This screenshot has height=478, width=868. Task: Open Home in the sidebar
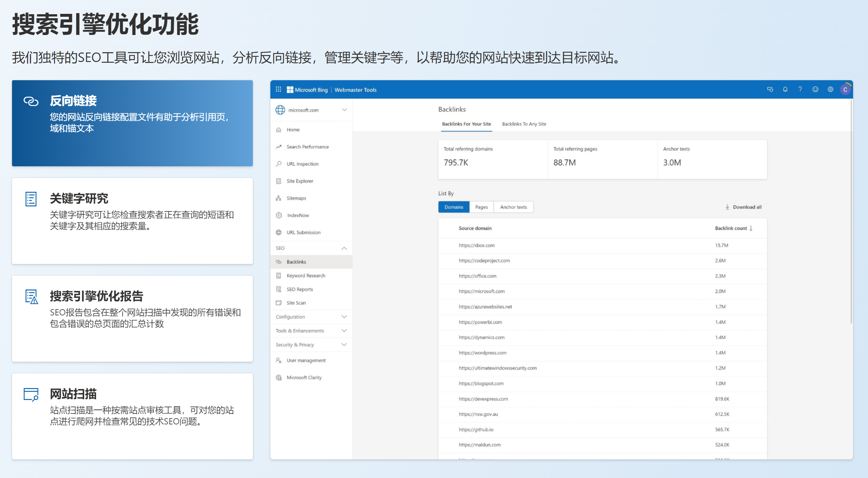tap(311, 130)
